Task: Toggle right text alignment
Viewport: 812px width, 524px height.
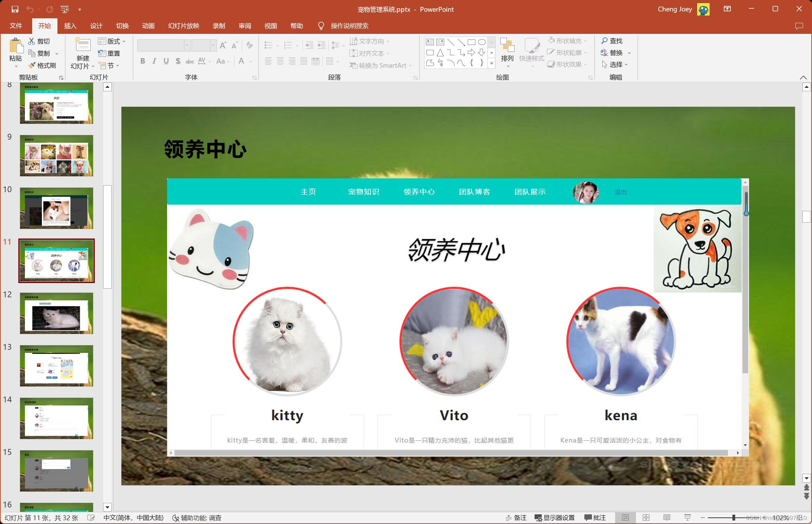Action: [x=292, y=61]
